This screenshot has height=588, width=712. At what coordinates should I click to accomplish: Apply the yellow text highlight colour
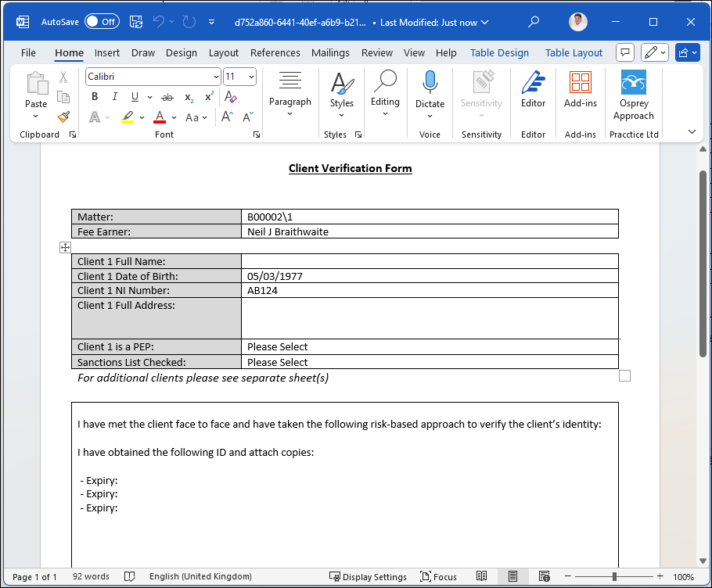128,117
